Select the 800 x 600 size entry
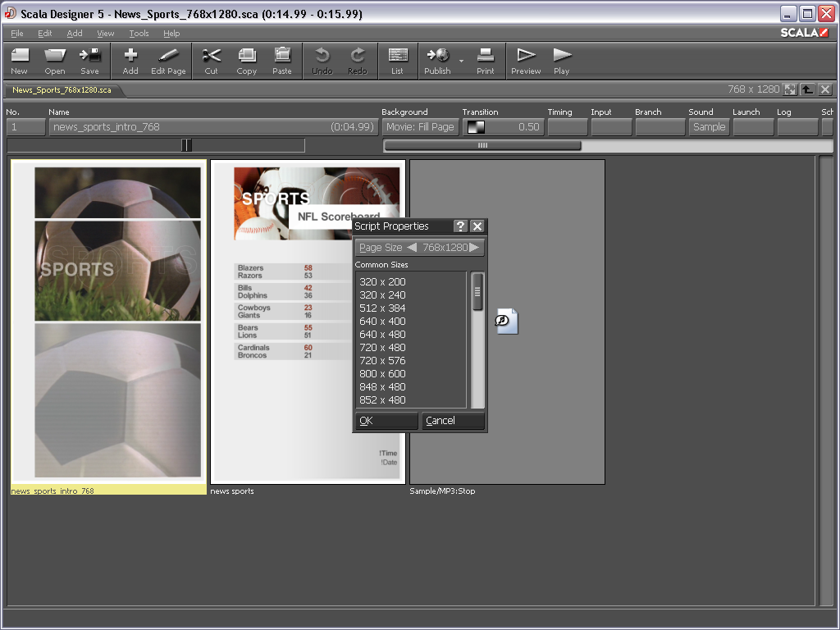840x630 pixels. tap(382, 374)
